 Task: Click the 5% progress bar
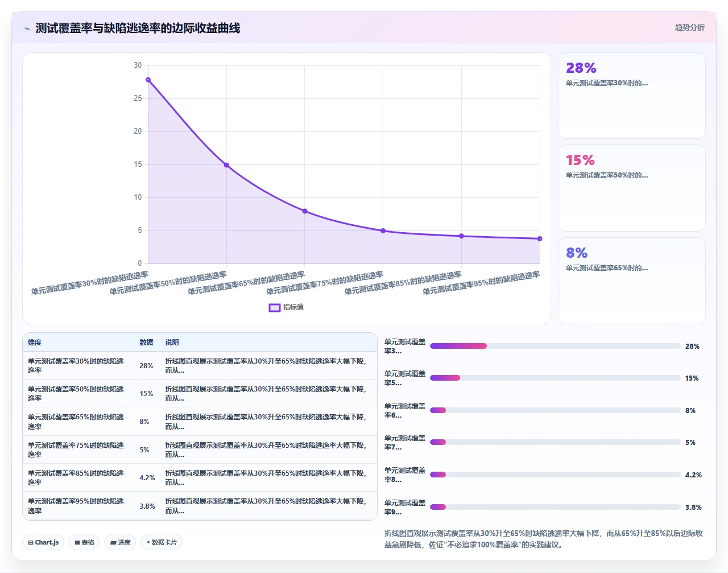pyautogui.click(x=555, y=442)
